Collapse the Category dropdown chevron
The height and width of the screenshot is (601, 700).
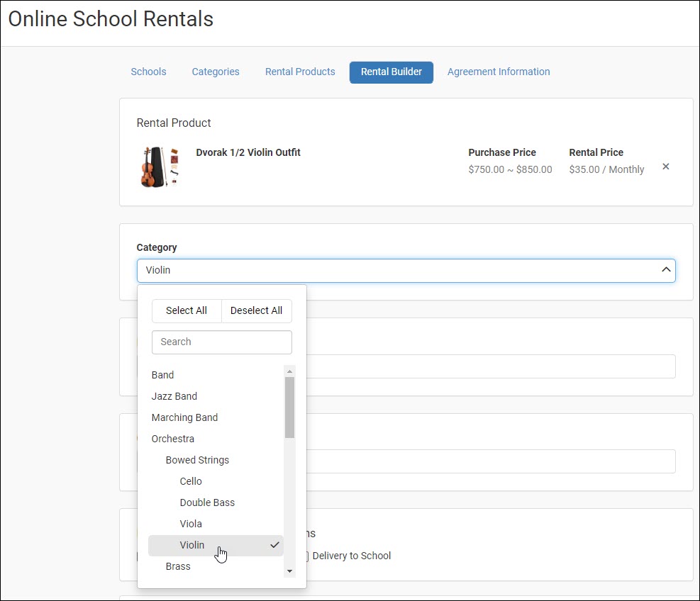click(x=666, y=269)
